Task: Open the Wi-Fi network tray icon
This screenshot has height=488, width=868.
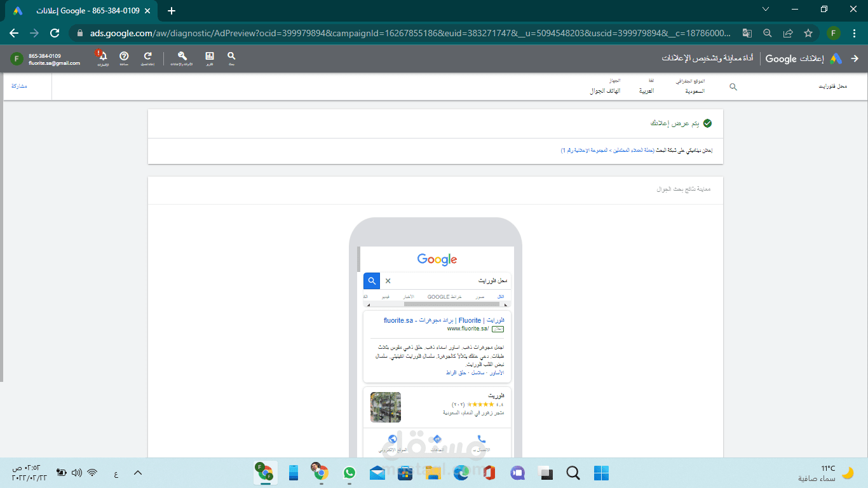Action: pos(92,473)
